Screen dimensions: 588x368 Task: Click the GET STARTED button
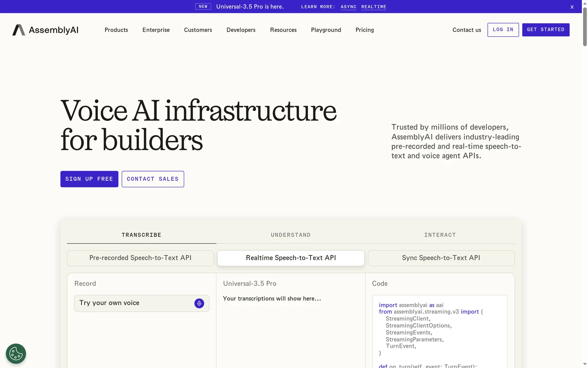[546, 30]
